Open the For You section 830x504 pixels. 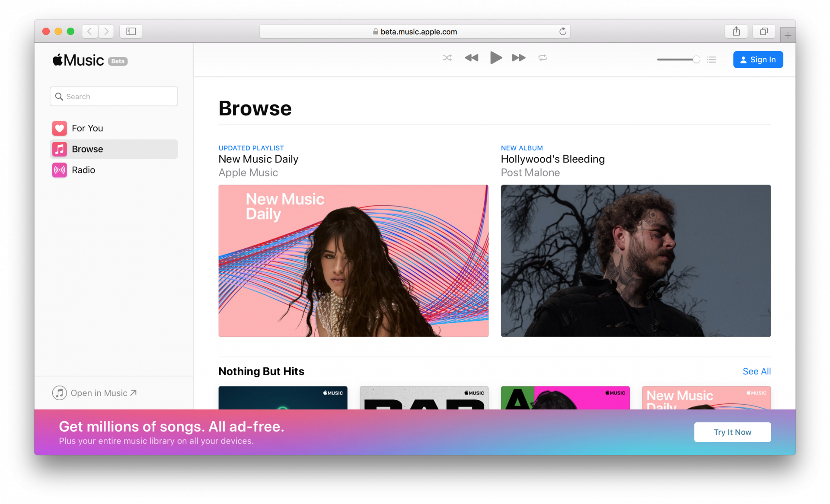pyautogui.click(x=114, y=128)
